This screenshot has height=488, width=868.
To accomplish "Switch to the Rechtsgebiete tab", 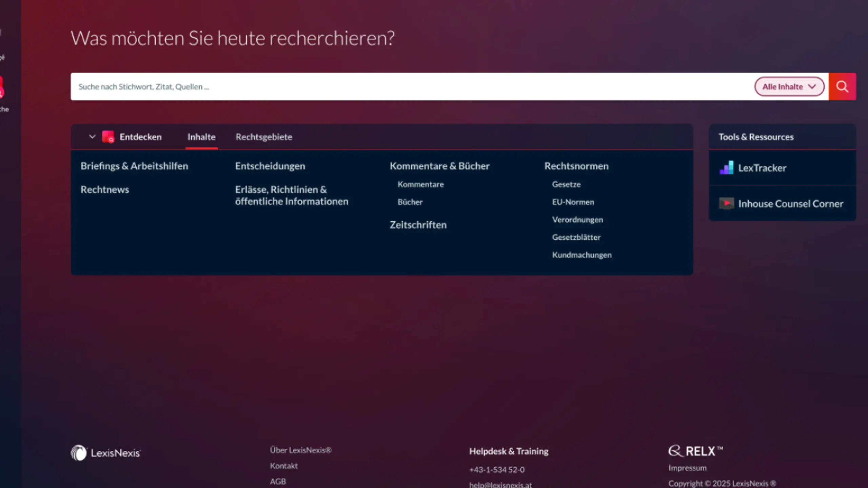I will (x=264, y=137).
